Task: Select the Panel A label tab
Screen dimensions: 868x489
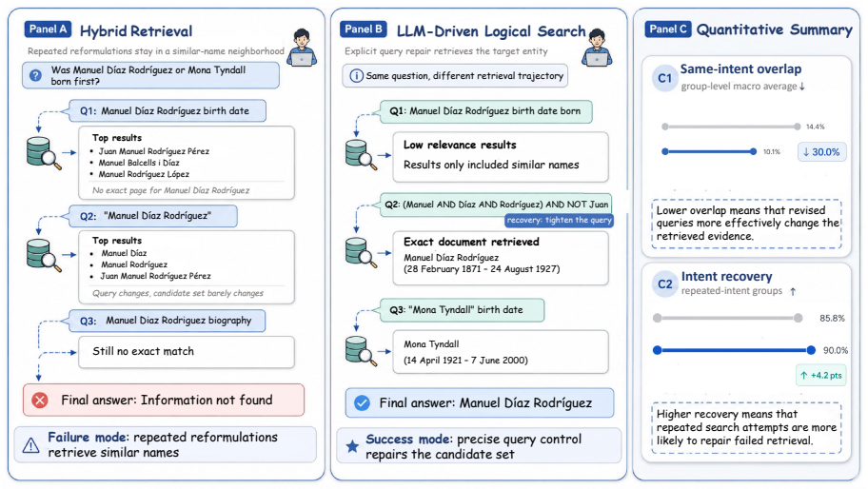Action: (48, 29)
